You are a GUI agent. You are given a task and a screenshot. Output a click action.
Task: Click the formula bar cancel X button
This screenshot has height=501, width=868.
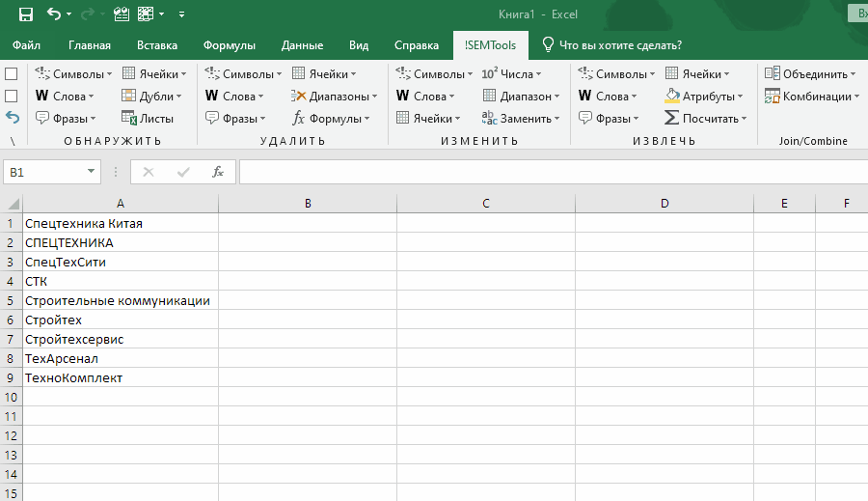click(149, 173)
